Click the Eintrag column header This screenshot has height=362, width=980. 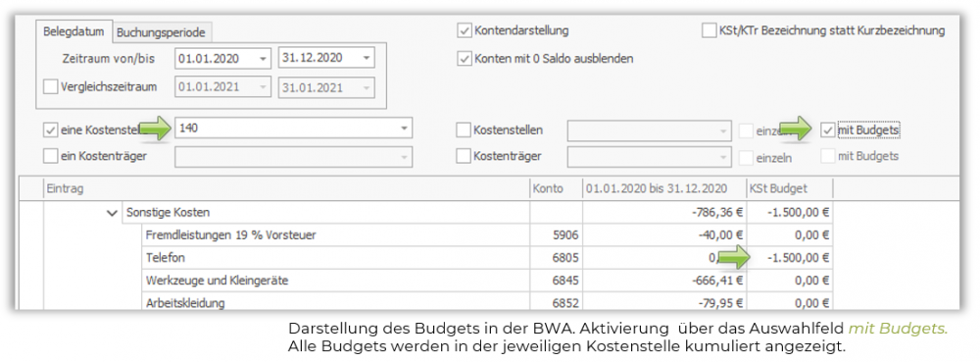click(x=286, y=188)
